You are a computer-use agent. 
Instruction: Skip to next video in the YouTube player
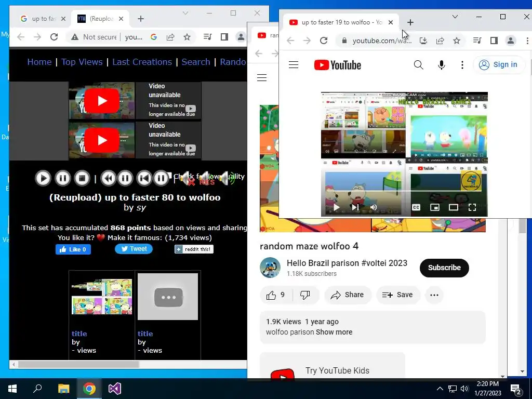tap(354, 207)
